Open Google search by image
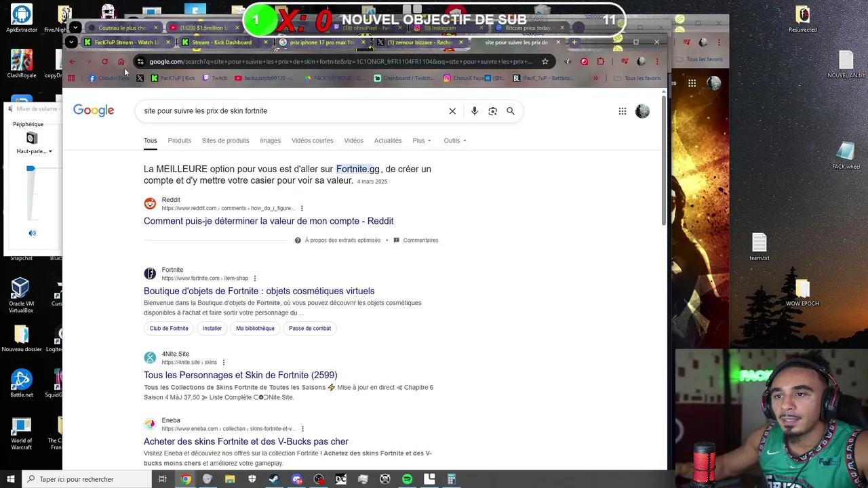Image resolution: width=868 pixels, height=488 pixels. pyautogui.click(x=492, y=111)
